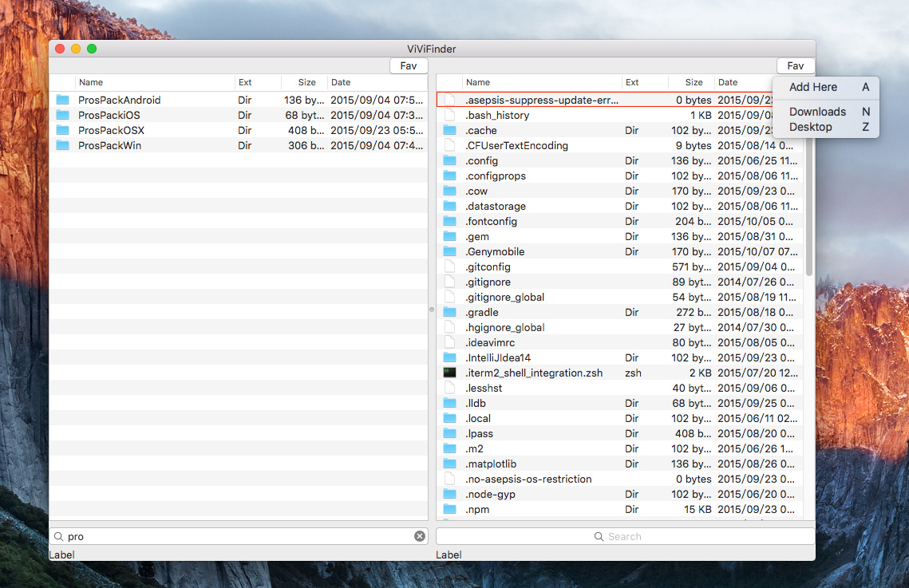This screenshot has height=588, width=909.
Task: Click the .fontconfig folder icon
Action: [x=450, y=221]
